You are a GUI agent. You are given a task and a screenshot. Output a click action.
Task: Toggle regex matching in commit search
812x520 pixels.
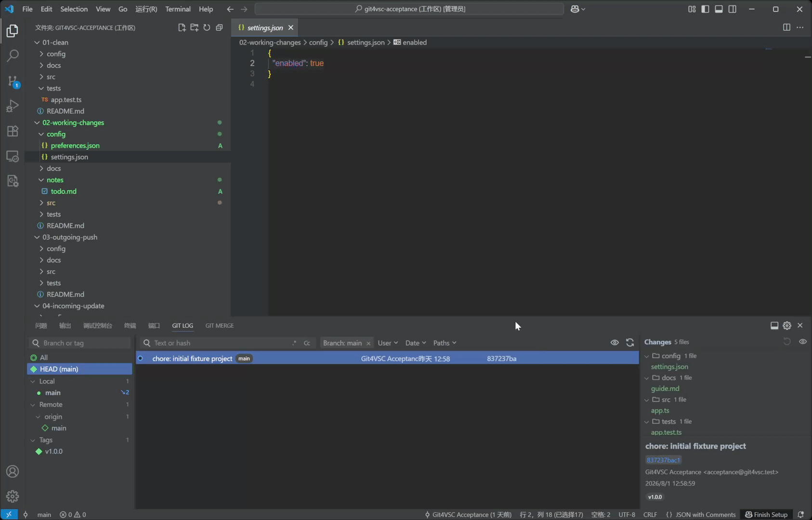tap(294, 343)
